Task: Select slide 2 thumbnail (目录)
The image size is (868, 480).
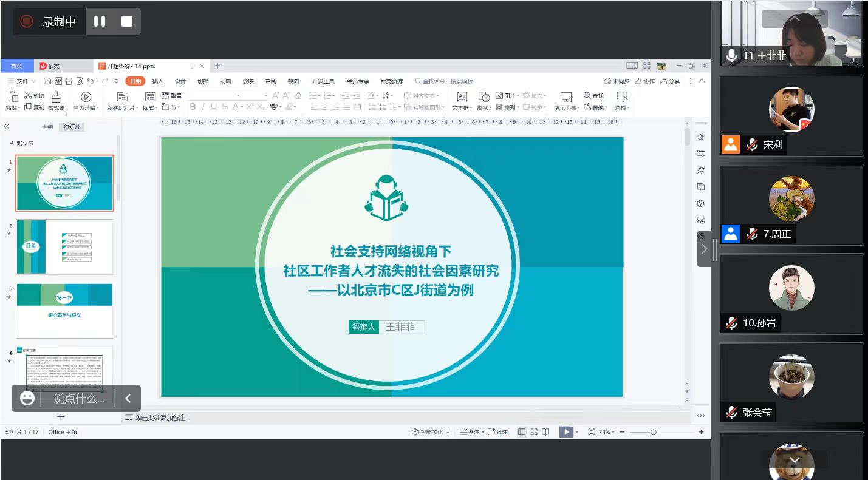Action: coord(64,247)
